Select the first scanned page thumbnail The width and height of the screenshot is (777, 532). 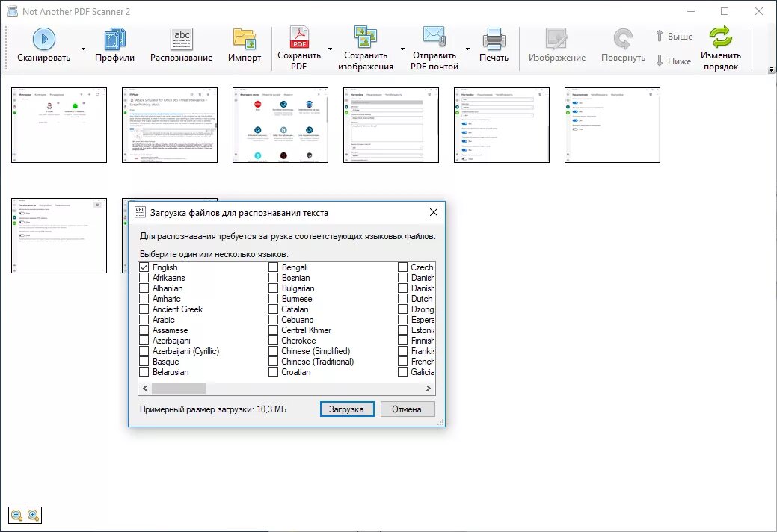tap(59, 125)
